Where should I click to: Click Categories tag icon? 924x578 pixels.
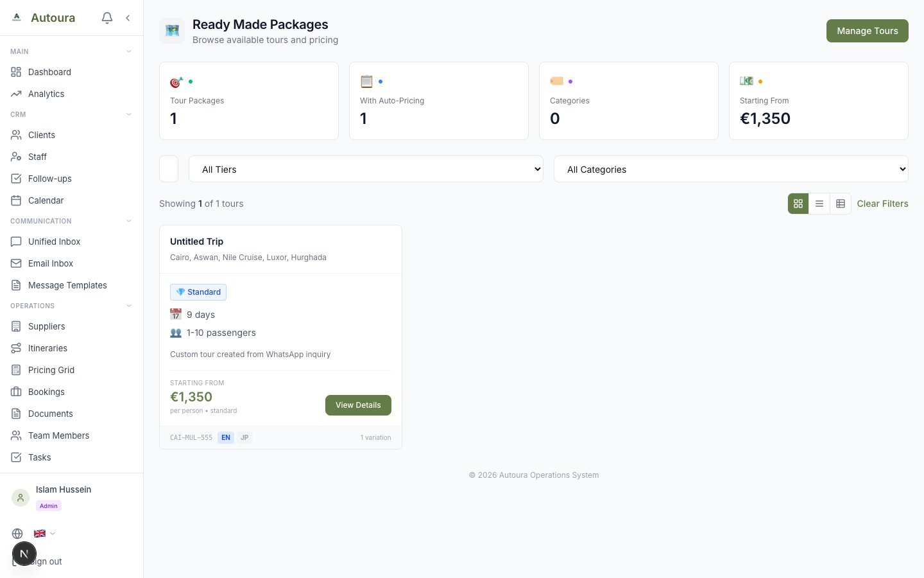point(556,81)
